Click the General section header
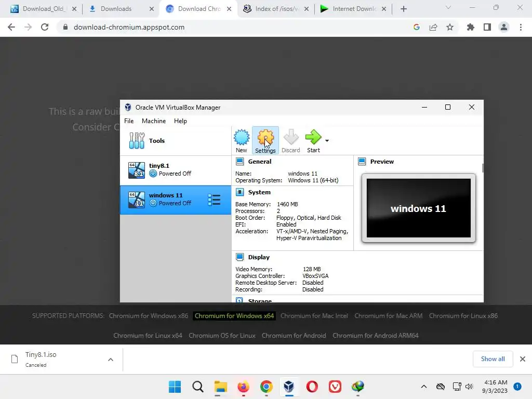Image resolution: width=532 pixels, height=399 pixels. pyautogui.click(x=260, y=162)
